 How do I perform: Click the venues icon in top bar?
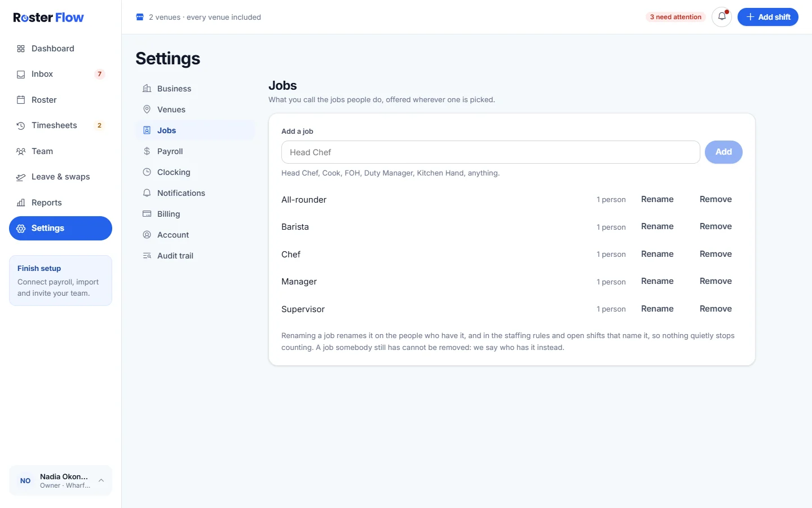coord(140,17)
